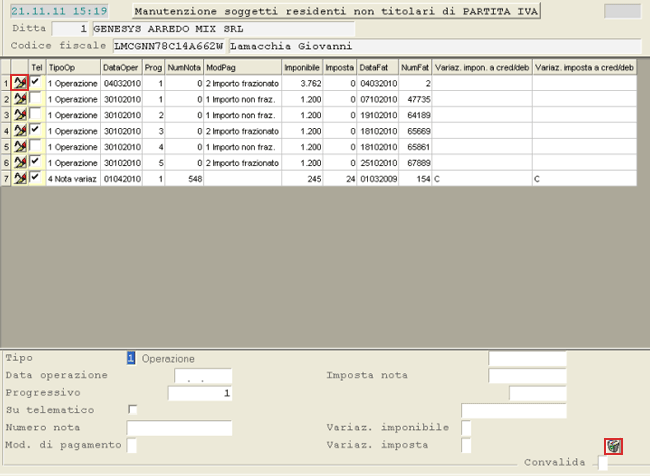Toggle the Su telematico checkbox
The height and width of the screenshot is (476, 650).
tap(133, 410)
